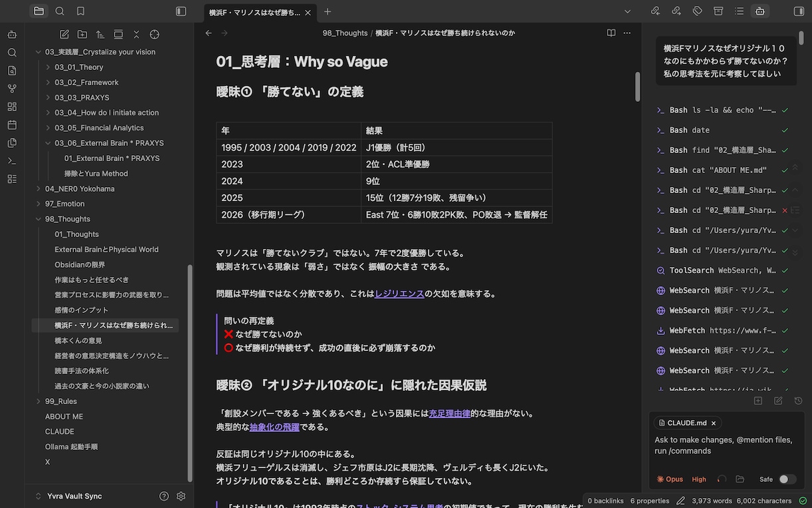Remove the CLAUDE.md attachment chip
812x508 pixels.
[713, 423]
